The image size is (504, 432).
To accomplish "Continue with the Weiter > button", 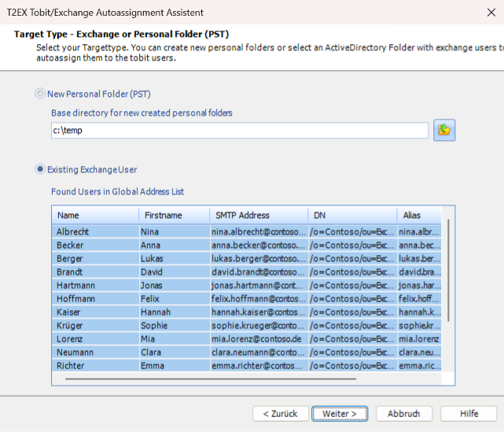I will (340, 414).
